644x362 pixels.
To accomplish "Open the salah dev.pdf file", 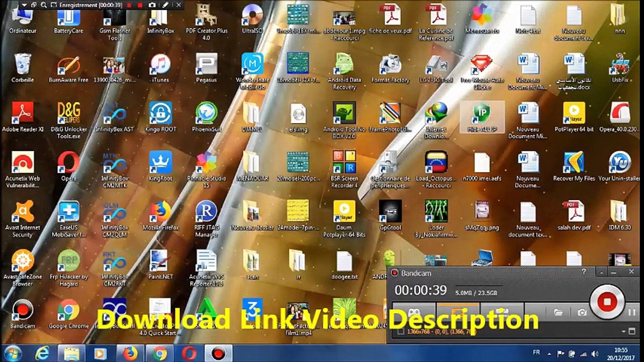I will tap(574, 216).
